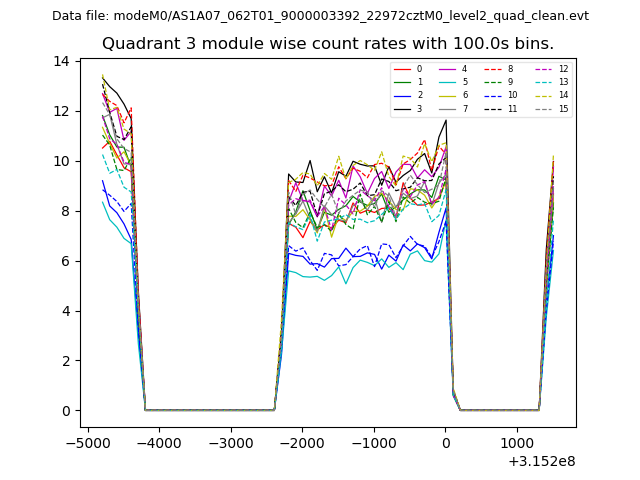Click the x-axis offset text +3.152e8
Image resolution: width=640 pixels, height=480 pixels.
[542, 461]
